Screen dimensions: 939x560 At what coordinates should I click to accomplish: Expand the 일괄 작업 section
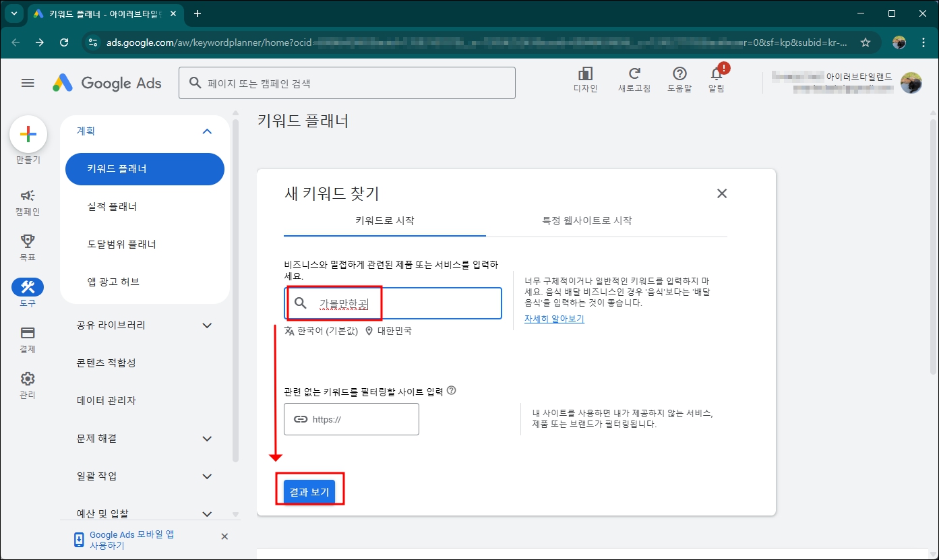click(x=208, y=476)
